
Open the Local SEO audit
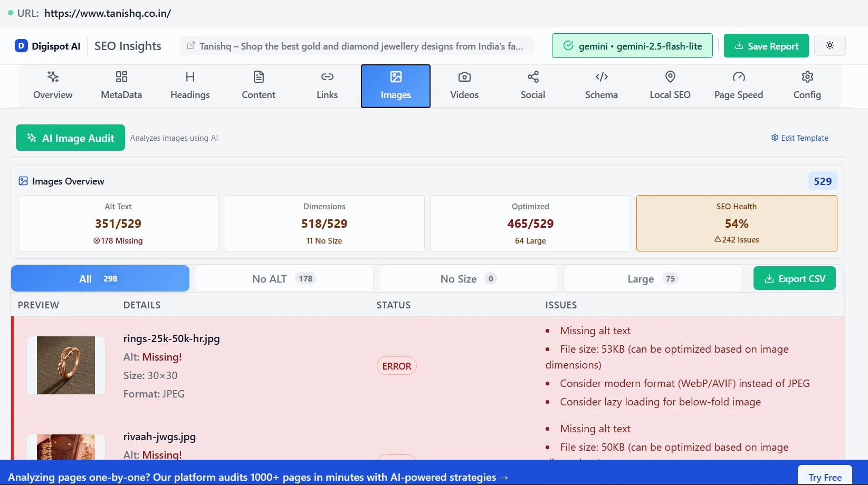pyautogui.click(x=670, y=85)
